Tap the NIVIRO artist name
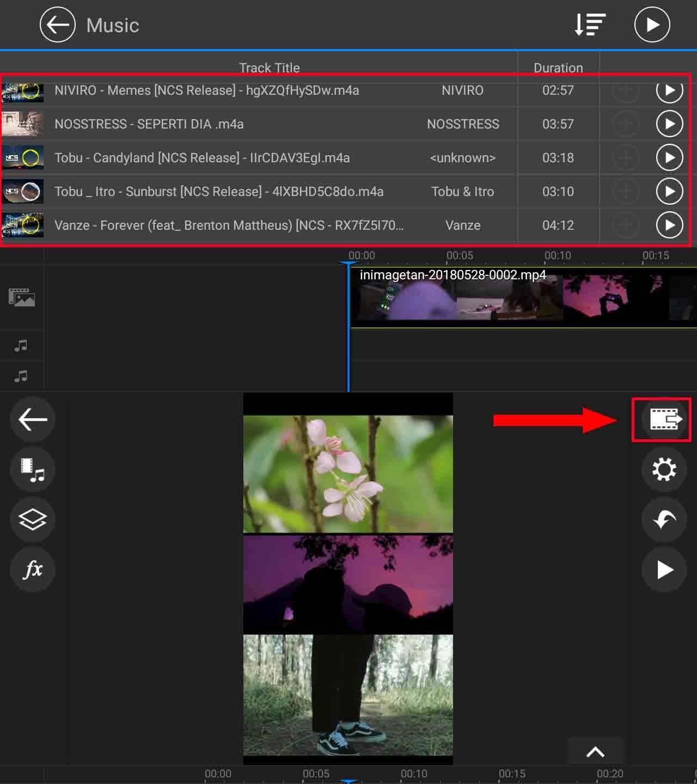Viewport: 697px width, 784px height. click(462, 90)
